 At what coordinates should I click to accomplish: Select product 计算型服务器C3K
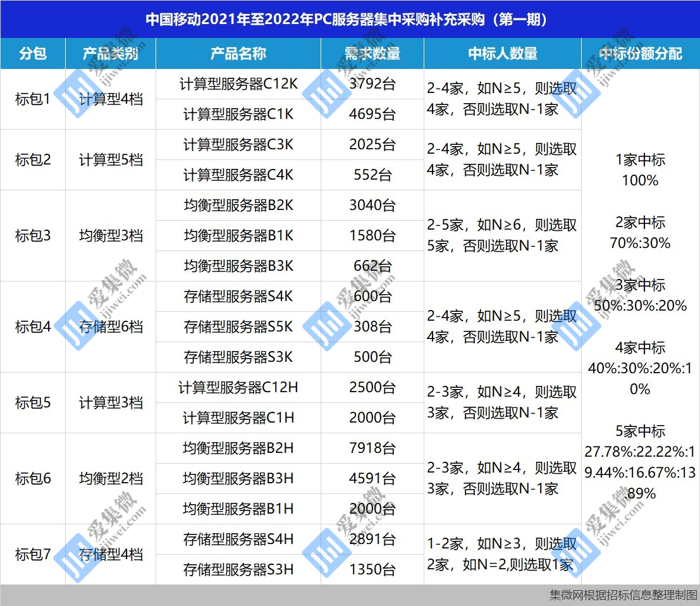pos(238,144)
